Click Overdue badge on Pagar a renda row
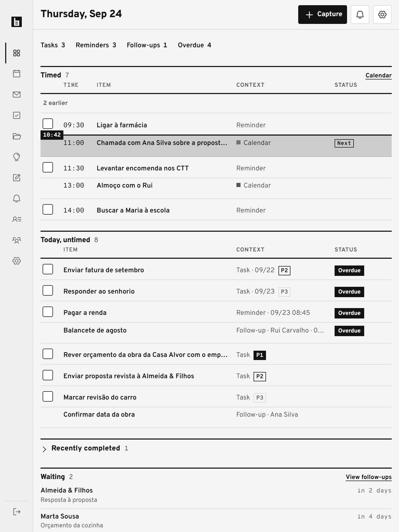Image resolution: width=399 pixels, height=532 pixels. tap(349, 313)
